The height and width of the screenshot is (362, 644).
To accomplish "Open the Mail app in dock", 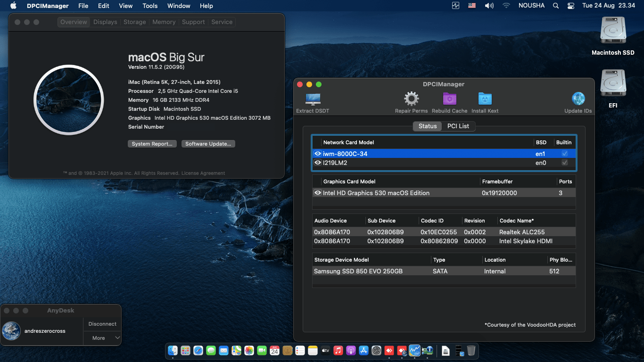I will [223, 351].
